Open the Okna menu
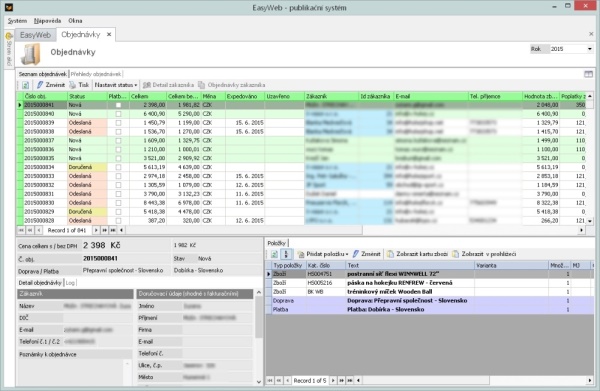This screenshot has height=391, width=600. [75, 21]
